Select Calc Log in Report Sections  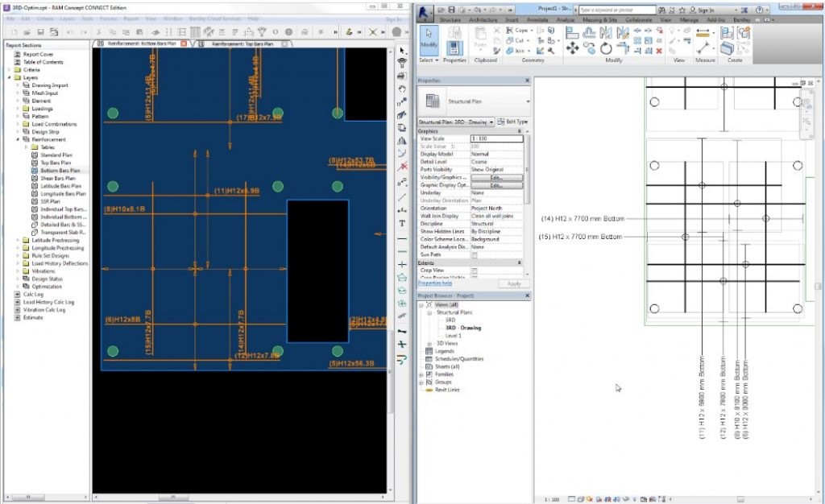[33, 295]
